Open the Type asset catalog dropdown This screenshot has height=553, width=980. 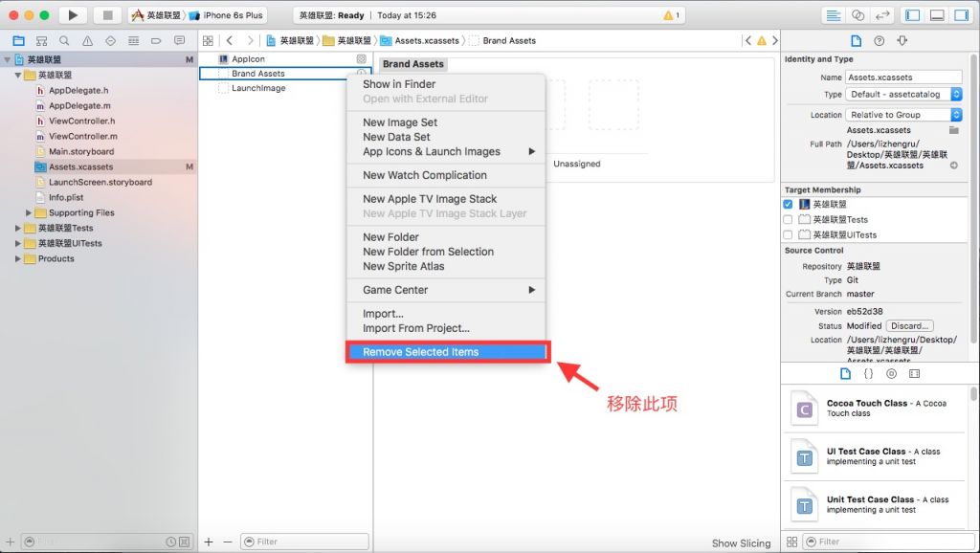pos(904,95)
